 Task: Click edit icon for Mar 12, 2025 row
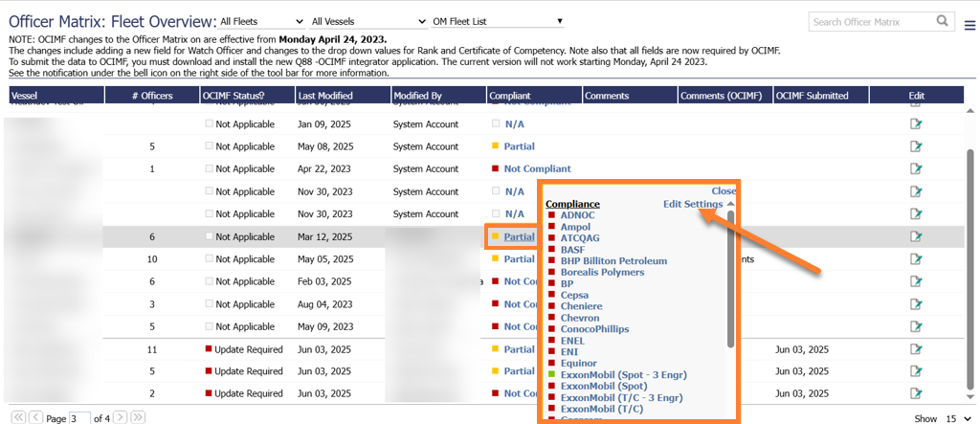click(x=916, y=236)
